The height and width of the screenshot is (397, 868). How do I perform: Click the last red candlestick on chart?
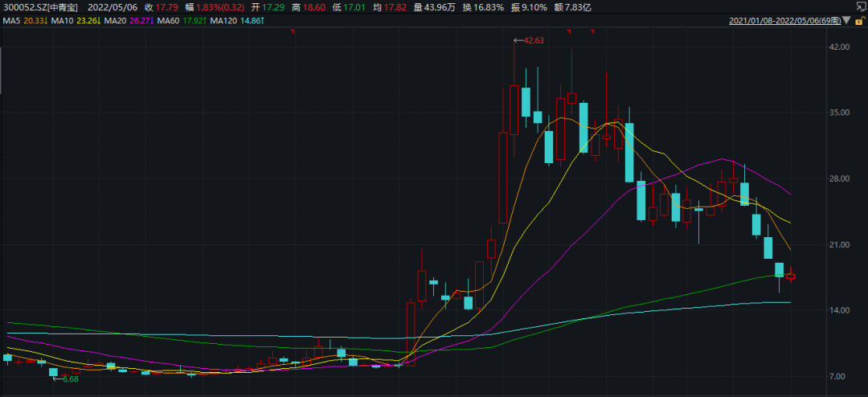791,276
